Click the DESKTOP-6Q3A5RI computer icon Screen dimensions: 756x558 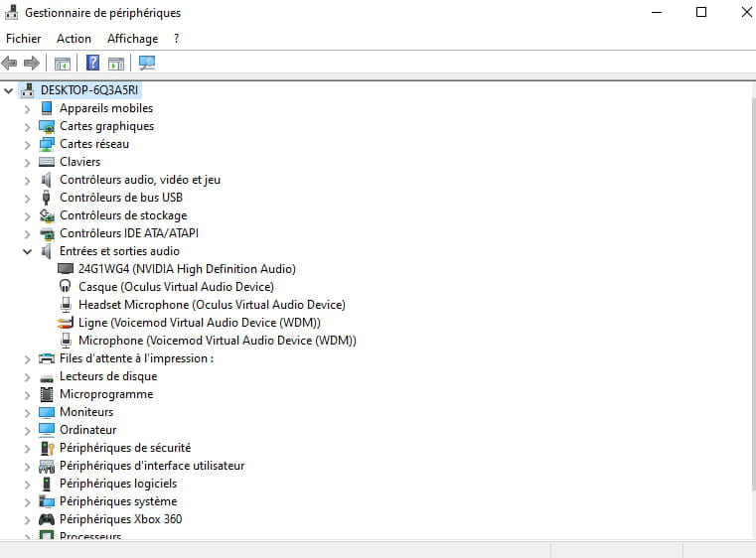point(28,90)
